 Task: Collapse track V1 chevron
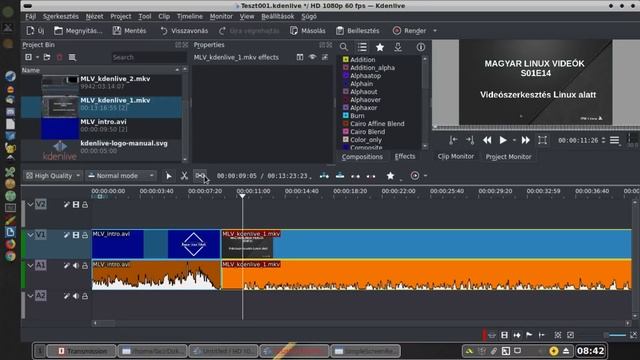30,235
